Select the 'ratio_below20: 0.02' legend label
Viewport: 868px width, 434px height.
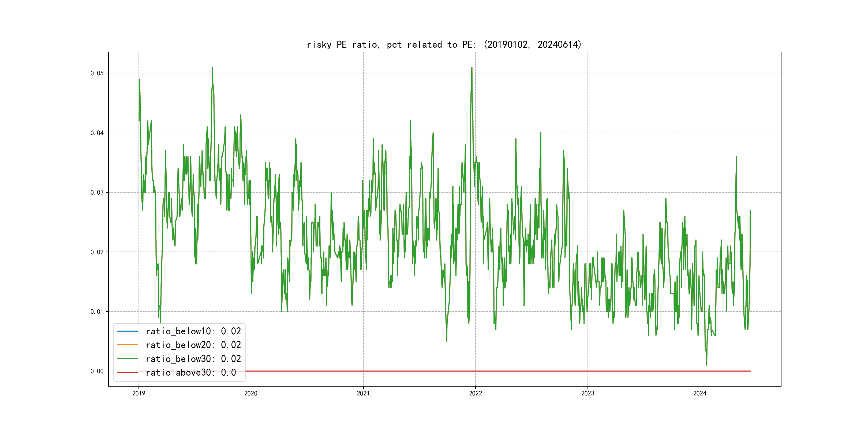point(193,345)
